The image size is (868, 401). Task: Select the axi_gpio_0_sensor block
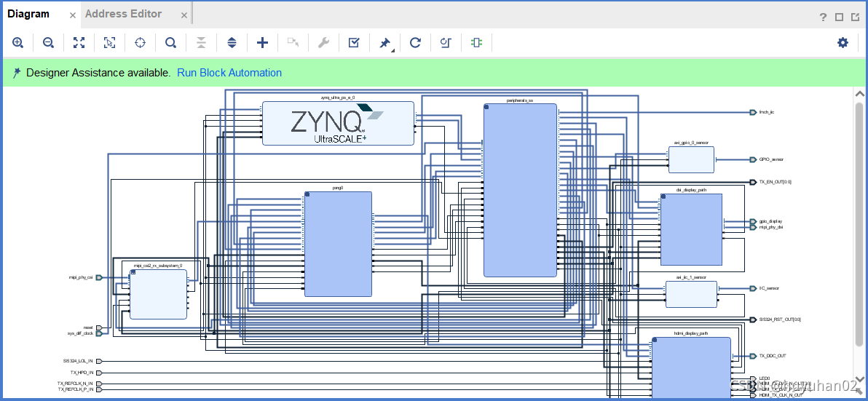pyautogui.click(x=691, y=160)
